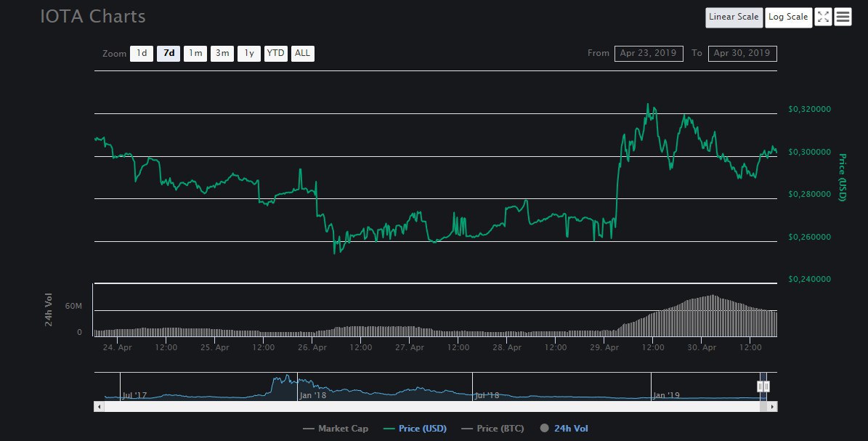Viewport: 868px width, 441px height.
Task: Click Jul '18 marker in navigator
Action: (x=487, y=395)
